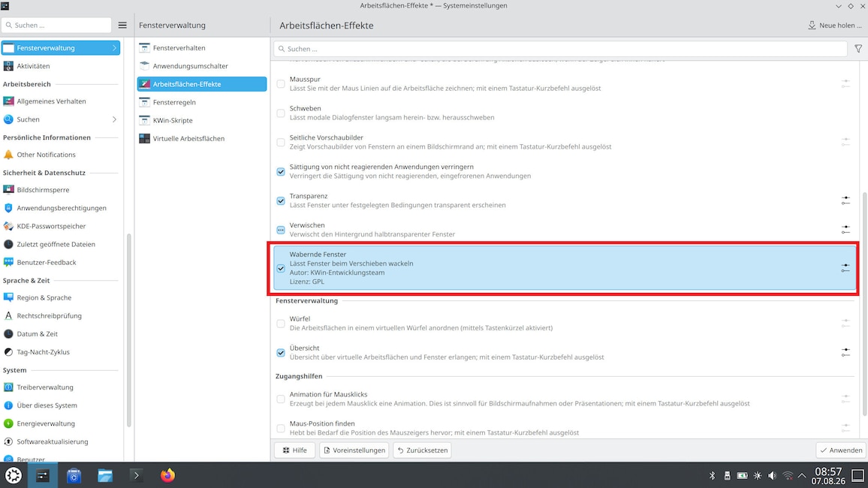Select Fensterverhalten in the submenu

202,48
